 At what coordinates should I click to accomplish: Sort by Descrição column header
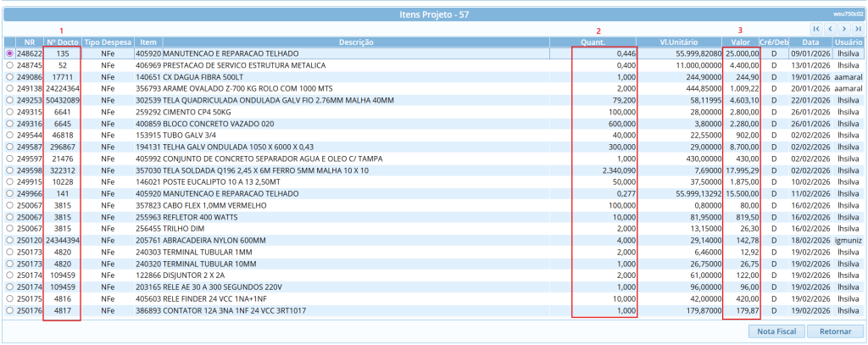[x=356, y=42]
